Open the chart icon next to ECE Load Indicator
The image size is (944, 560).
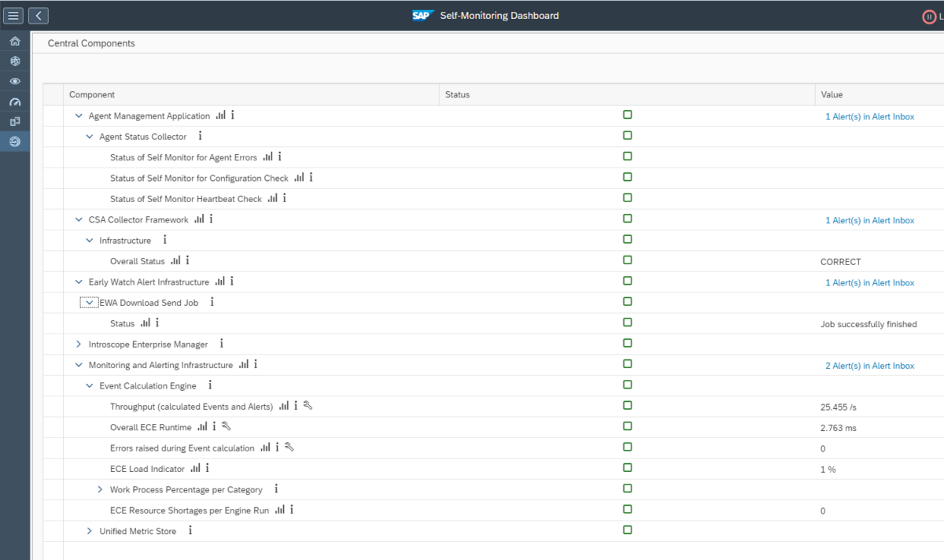click(x=194, y=468)
